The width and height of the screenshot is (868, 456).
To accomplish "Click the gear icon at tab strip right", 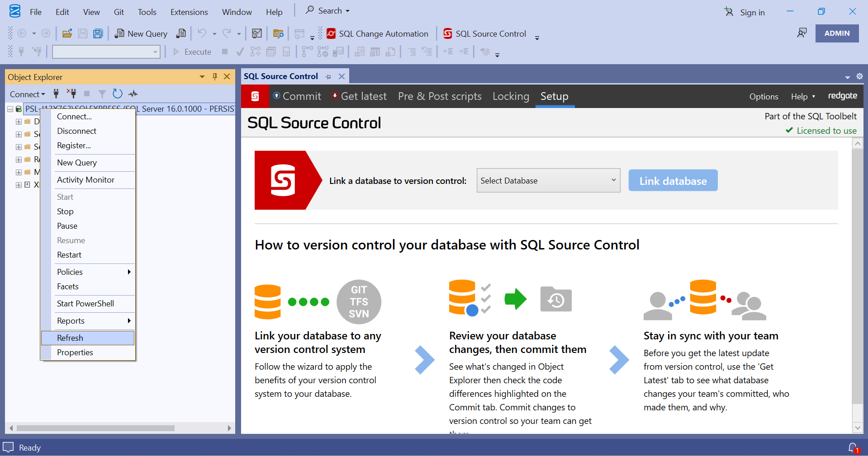I will [x=859, y=76].
